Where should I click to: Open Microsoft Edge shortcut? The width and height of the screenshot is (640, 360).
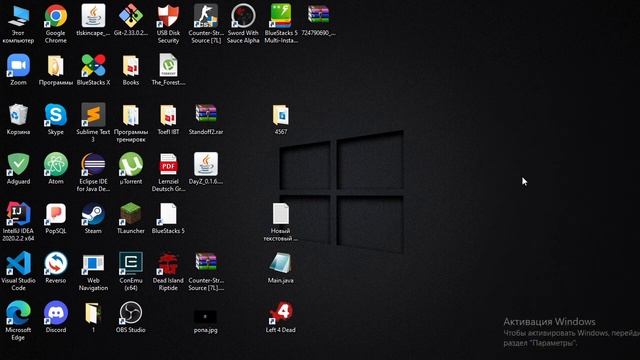18,313
